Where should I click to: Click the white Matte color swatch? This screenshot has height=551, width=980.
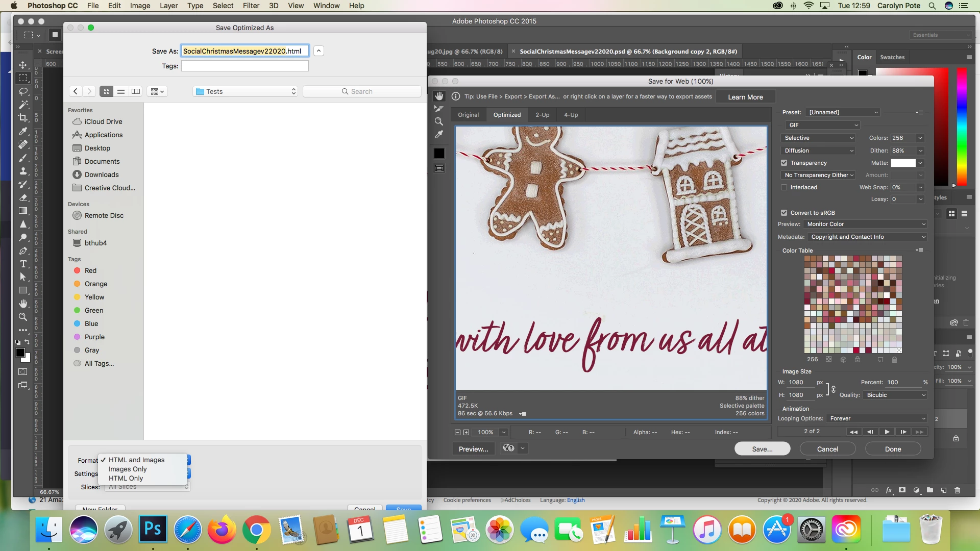click(903, 163)
